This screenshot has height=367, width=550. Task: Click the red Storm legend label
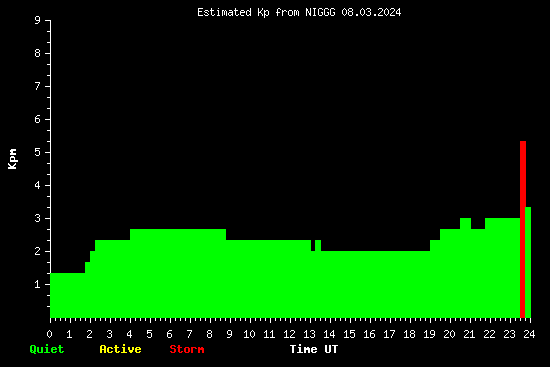tap(187, 349)
